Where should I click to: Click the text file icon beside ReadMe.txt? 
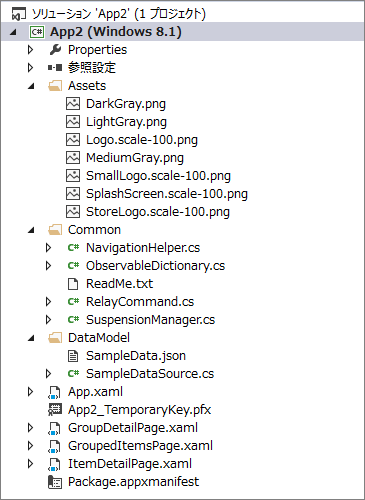(73, 284)
